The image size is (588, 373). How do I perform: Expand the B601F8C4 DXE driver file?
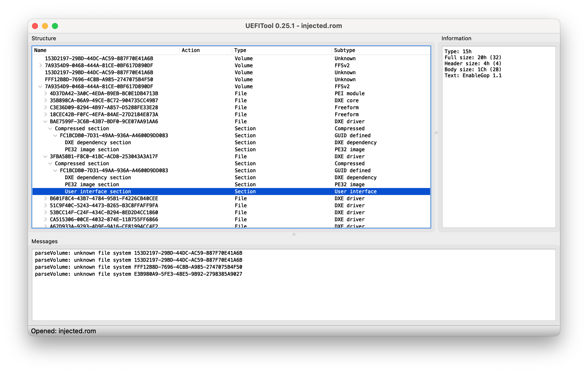pyautogui.click(x=45, y=198)
